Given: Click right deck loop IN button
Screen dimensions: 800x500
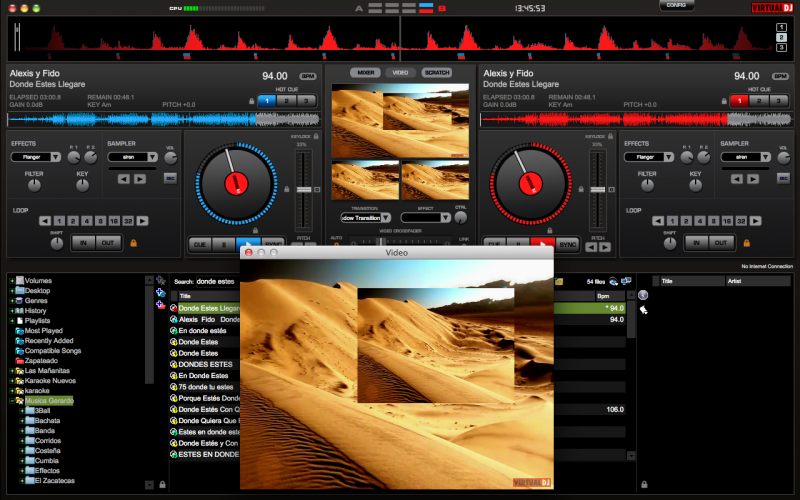Looking at the screenshot, I should click(x=696, y=243).
